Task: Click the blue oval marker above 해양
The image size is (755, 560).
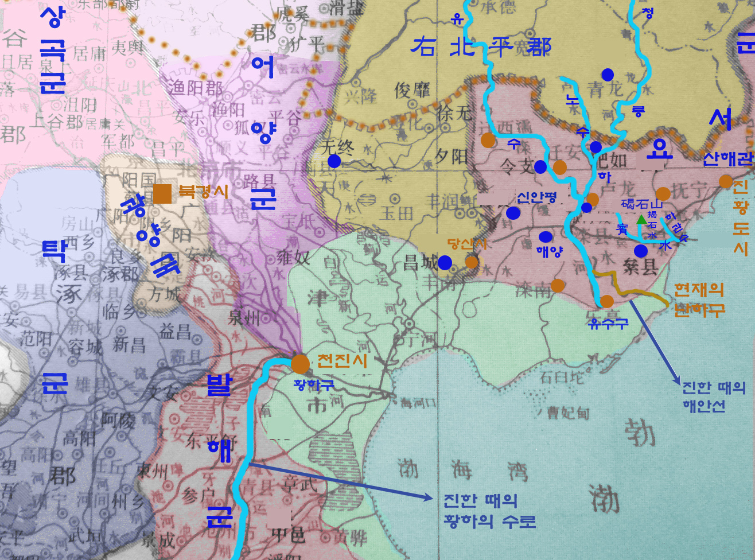Action: [x=545, y=237]
